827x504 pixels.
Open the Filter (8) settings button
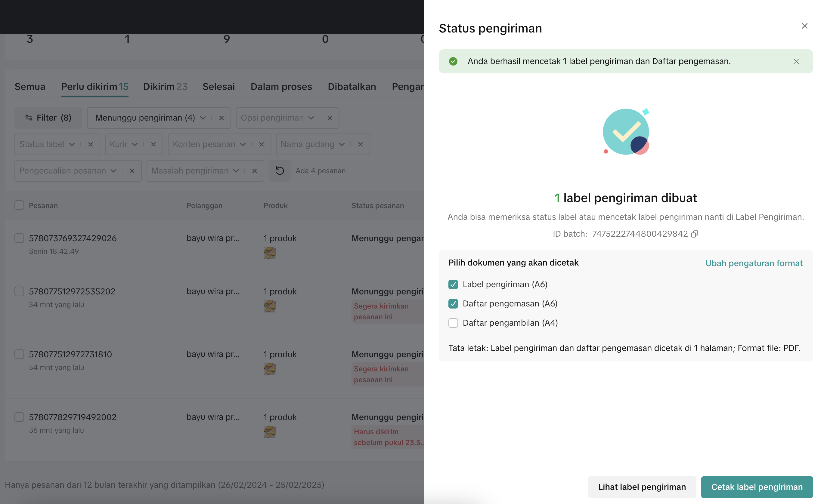pyautogui.click(x=48, y=118)
